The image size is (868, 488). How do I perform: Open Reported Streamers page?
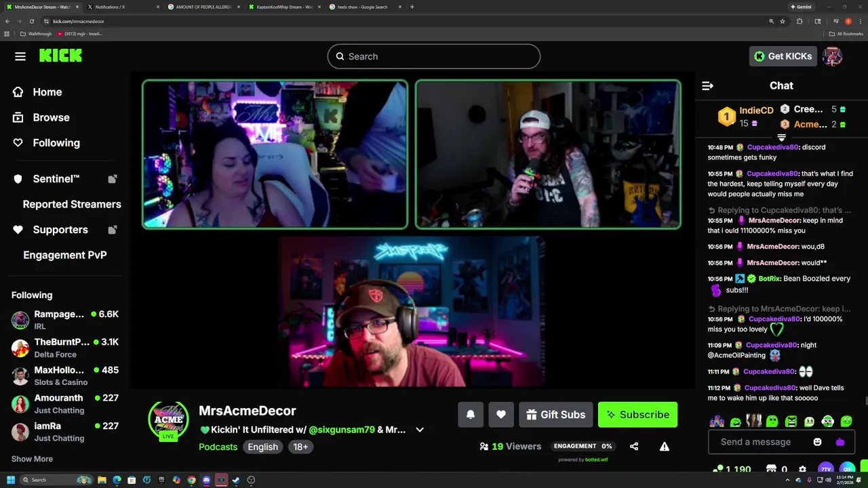[72, 204]
